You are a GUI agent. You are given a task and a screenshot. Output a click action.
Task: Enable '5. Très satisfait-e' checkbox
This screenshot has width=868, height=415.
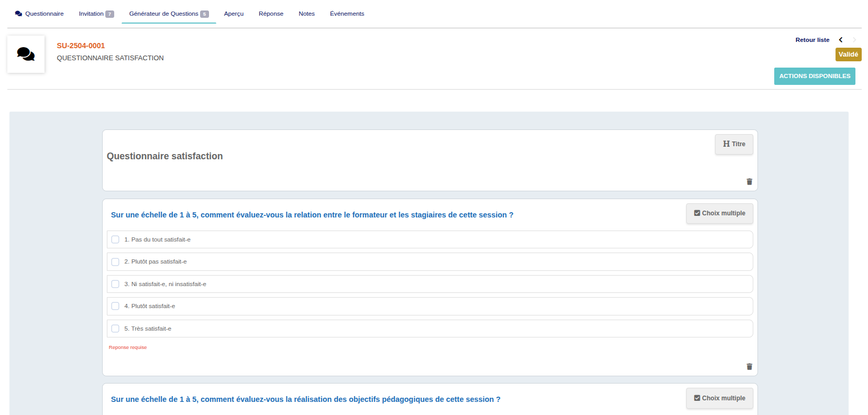pos(115,329)
